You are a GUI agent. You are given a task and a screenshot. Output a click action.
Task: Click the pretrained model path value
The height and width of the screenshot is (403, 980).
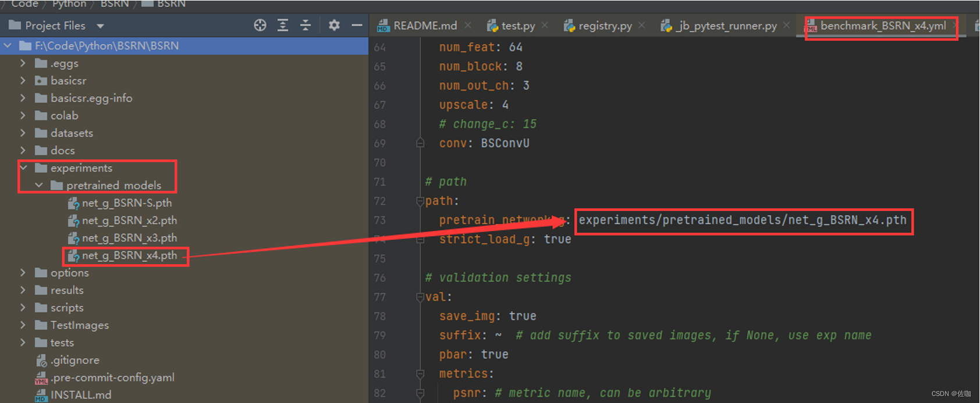[x=743, y=220]
